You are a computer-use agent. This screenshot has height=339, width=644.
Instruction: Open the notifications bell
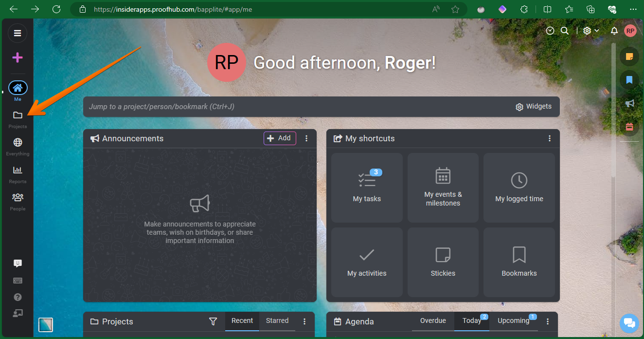[x=614, y=31]
